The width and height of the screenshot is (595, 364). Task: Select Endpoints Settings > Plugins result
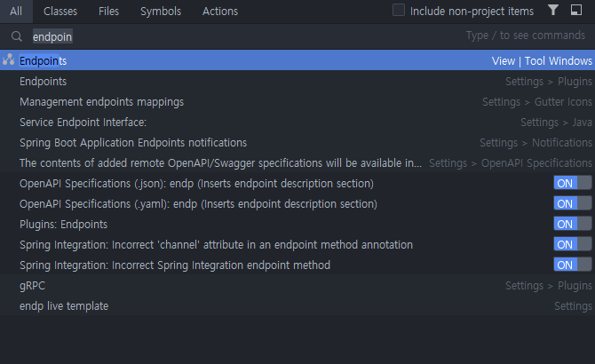(x=297, y=81)
